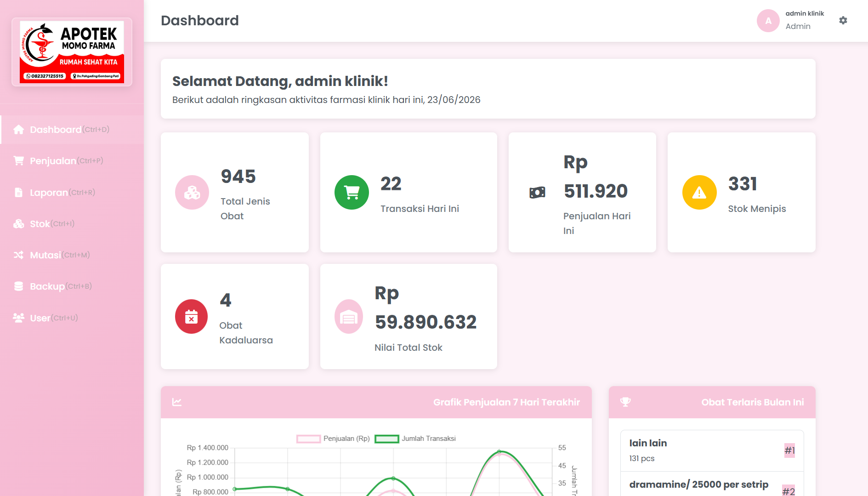Click the User group icon
This screenshot has height=496, width=868.
pyautogui.click(x=18, y=318)
